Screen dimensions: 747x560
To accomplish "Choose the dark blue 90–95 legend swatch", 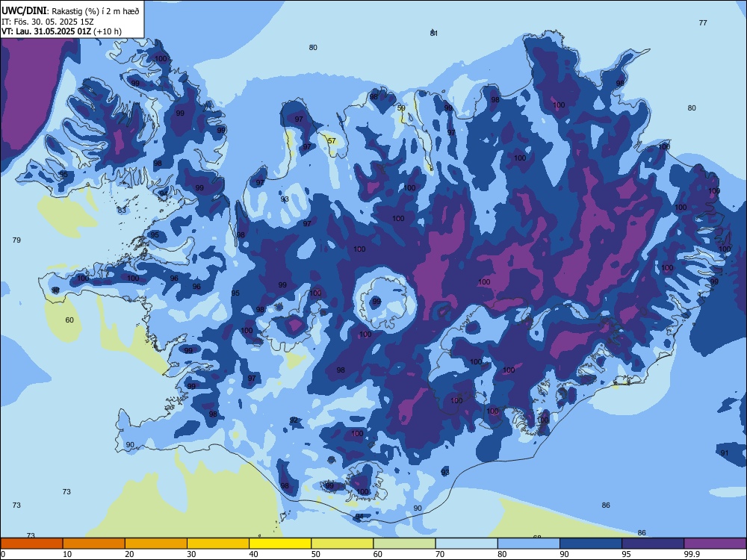I will 591,544.
